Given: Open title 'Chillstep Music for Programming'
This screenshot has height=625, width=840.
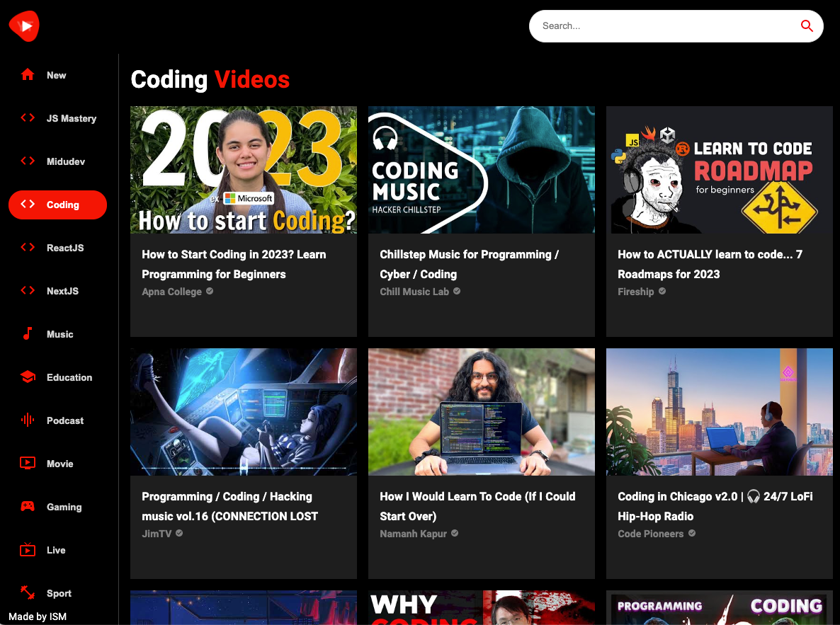Looking at the screenshot, I should tap(470, 264).
